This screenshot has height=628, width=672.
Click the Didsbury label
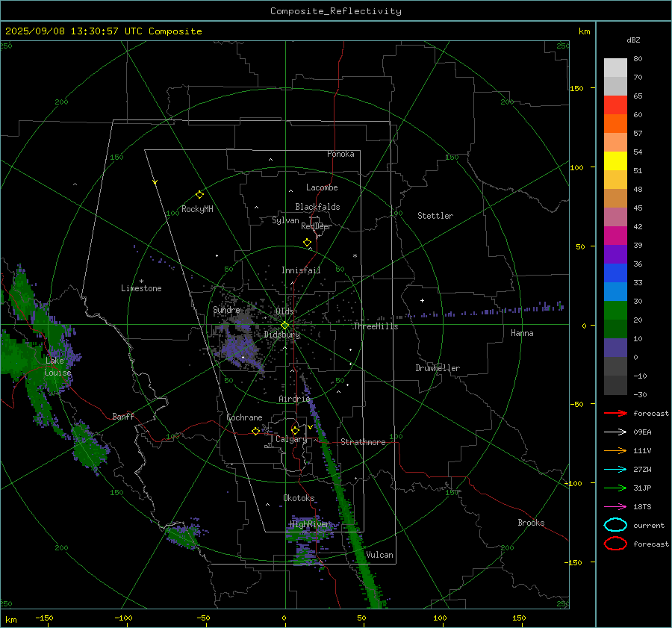tap(281, 335)
